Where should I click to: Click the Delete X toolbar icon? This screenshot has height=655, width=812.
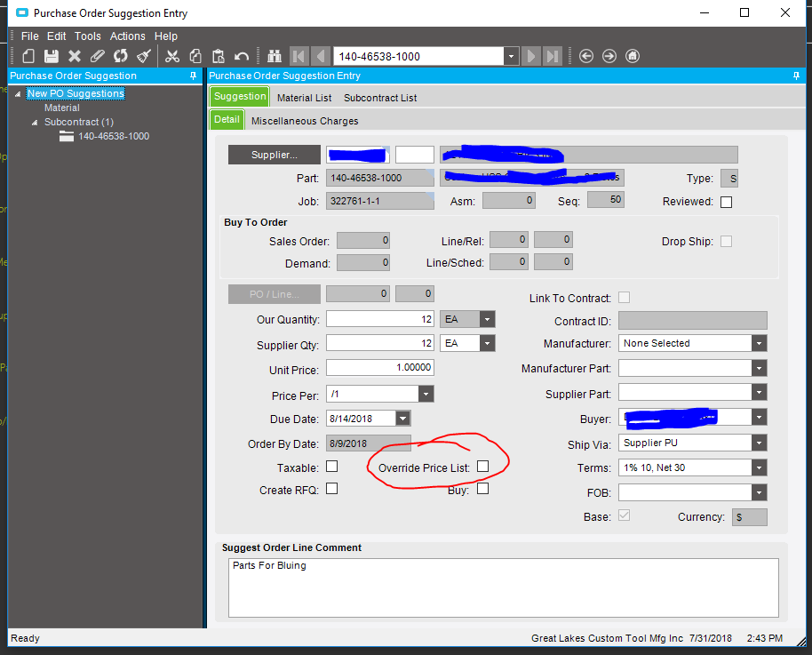coord(75,56)
